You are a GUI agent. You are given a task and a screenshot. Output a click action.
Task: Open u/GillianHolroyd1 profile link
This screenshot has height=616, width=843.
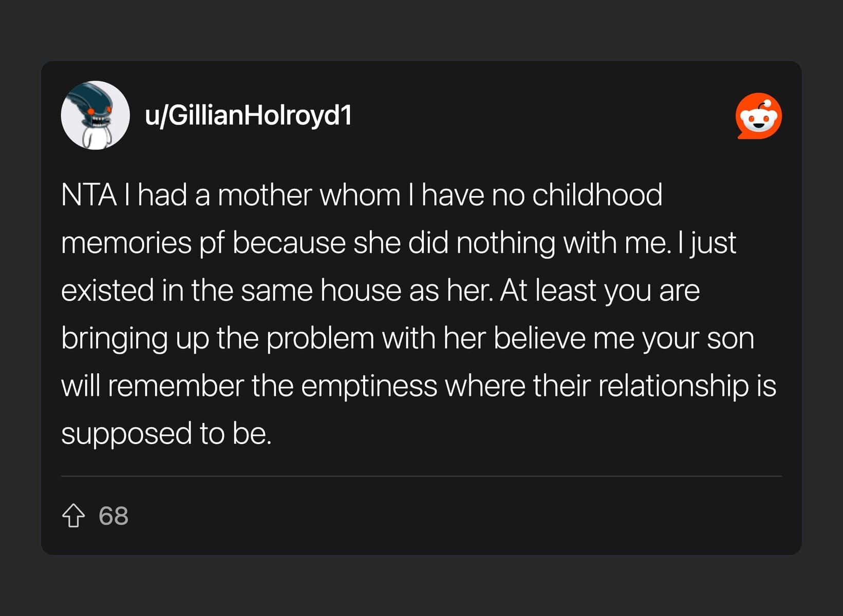[248, 115]
